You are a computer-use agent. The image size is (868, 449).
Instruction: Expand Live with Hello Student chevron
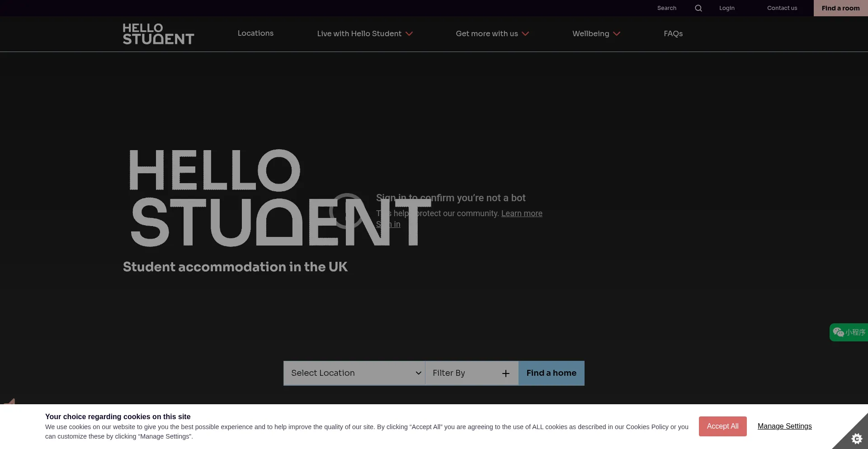409,34
